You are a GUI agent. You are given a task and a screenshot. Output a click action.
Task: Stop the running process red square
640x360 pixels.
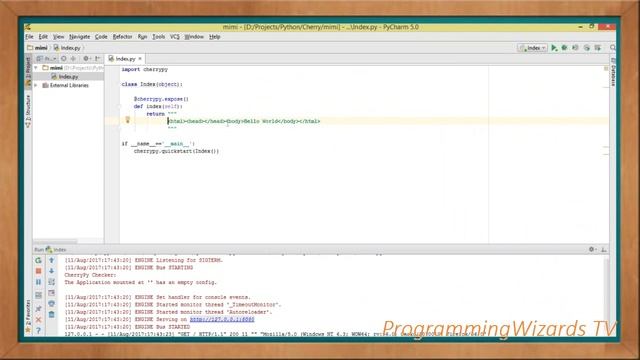[38, 271]
